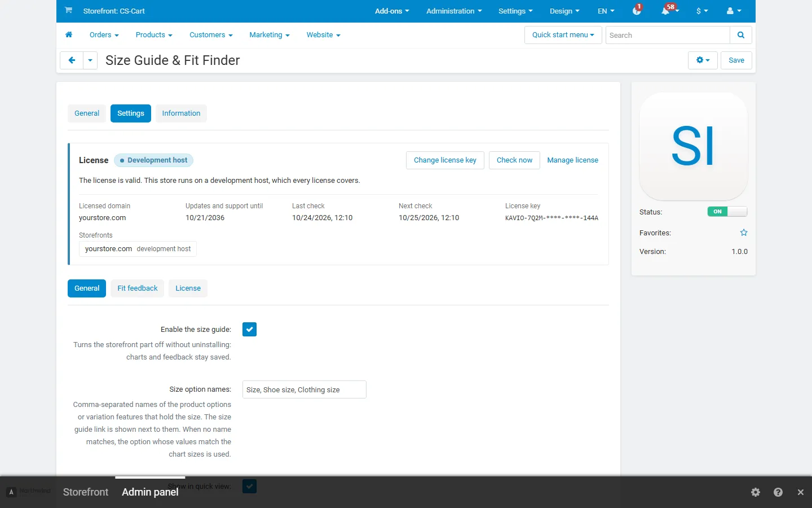Open the Design dropdown
Viewport: 812px width, 508px height.
click(x=564, y=11)
